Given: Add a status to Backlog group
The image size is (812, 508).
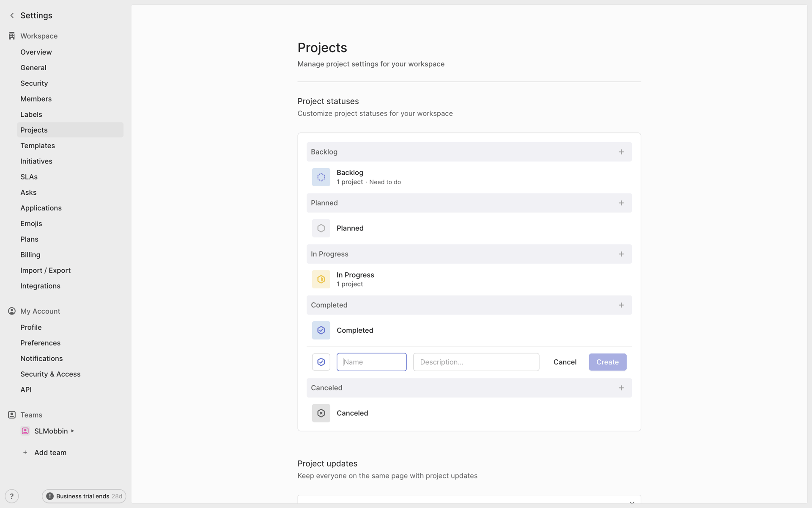Looking at the screenshot, I should pos(621,152).
